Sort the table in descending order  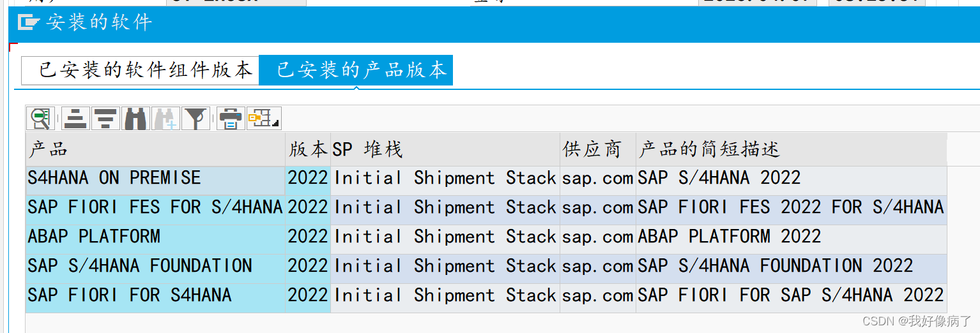tap(105, 119)
